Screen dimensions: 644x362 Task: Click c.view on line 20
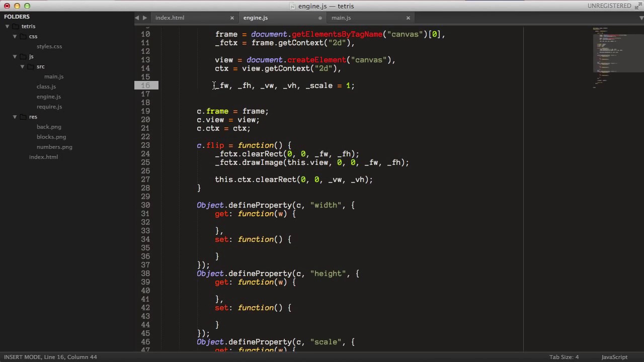click(x=210, y=120)
